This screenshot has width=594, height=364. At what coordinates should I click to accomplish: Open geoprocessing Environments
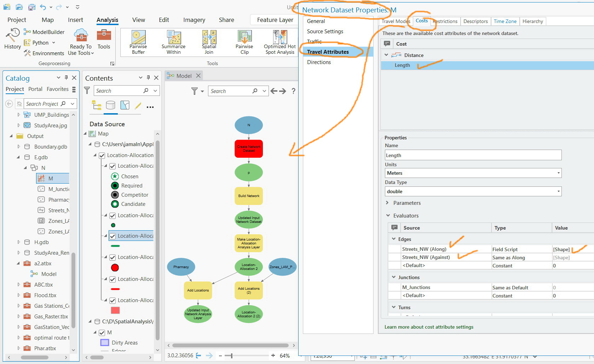click(44, 53)
